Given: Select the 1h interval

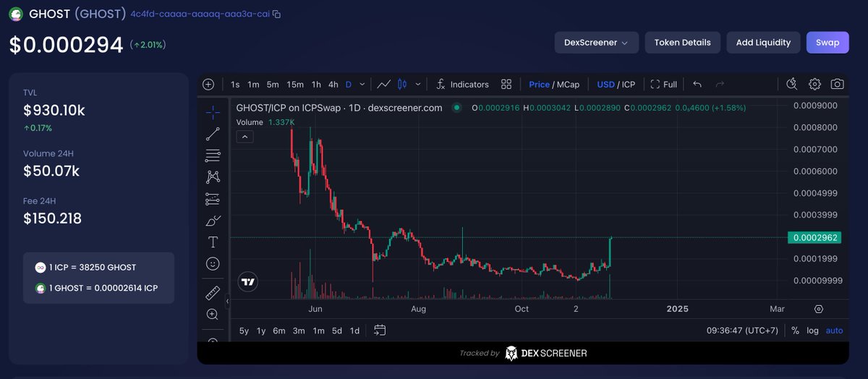Looking at the screenshot, I should click(x=316, y=85).
